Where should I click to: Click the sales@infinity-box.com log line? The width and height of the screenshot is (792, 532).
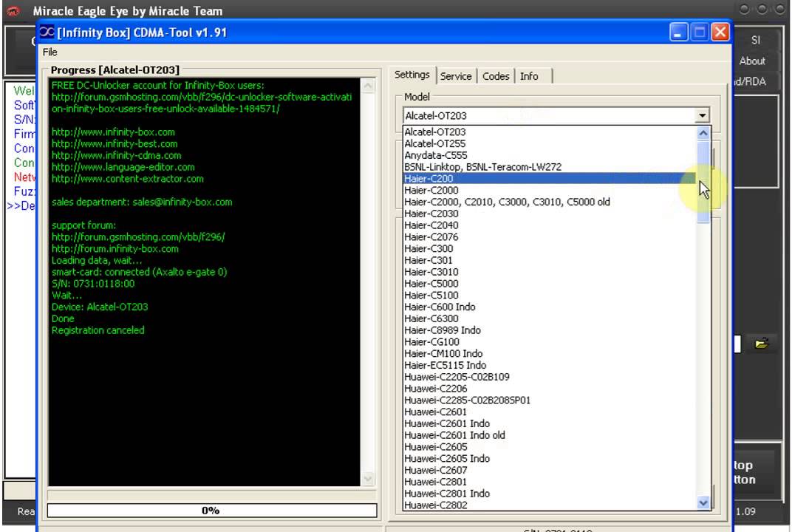tap(142, 202)
